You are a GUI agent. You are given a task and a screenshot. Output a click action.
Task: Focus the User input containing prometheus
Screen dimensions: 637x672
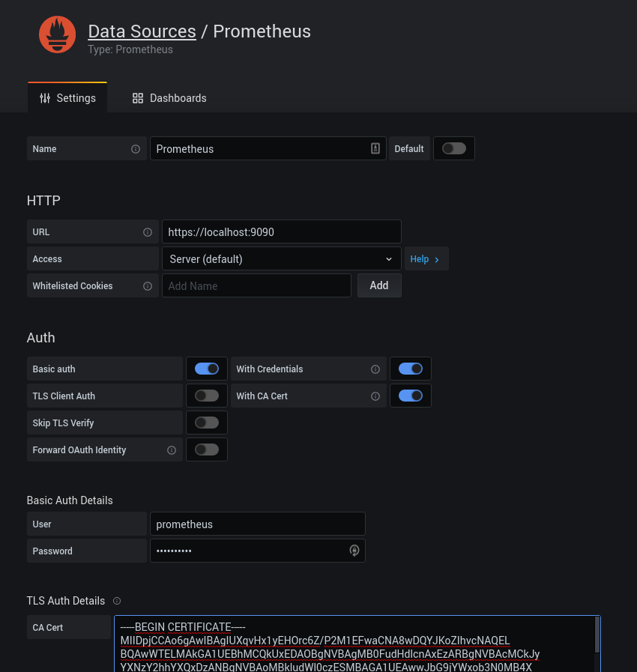tap(258, 524)
